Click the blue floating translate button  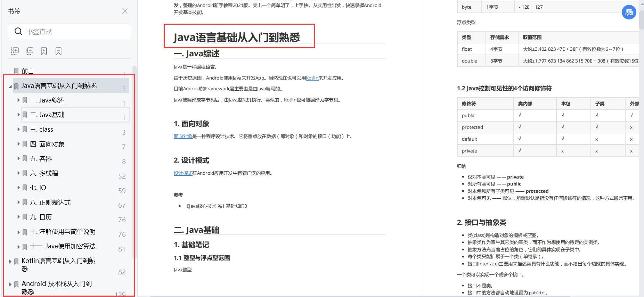(629, 13)
